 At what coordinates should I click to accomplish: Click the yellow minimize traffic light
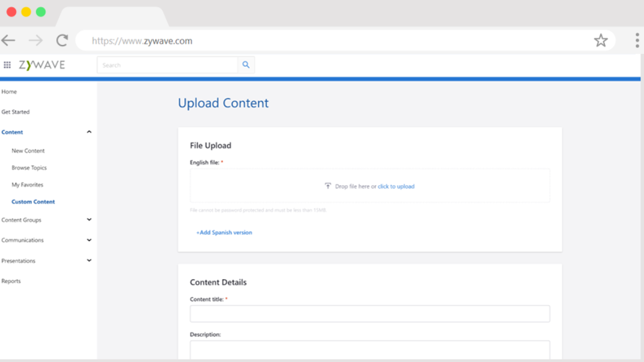pyautogui.click(x=25, y=11)
